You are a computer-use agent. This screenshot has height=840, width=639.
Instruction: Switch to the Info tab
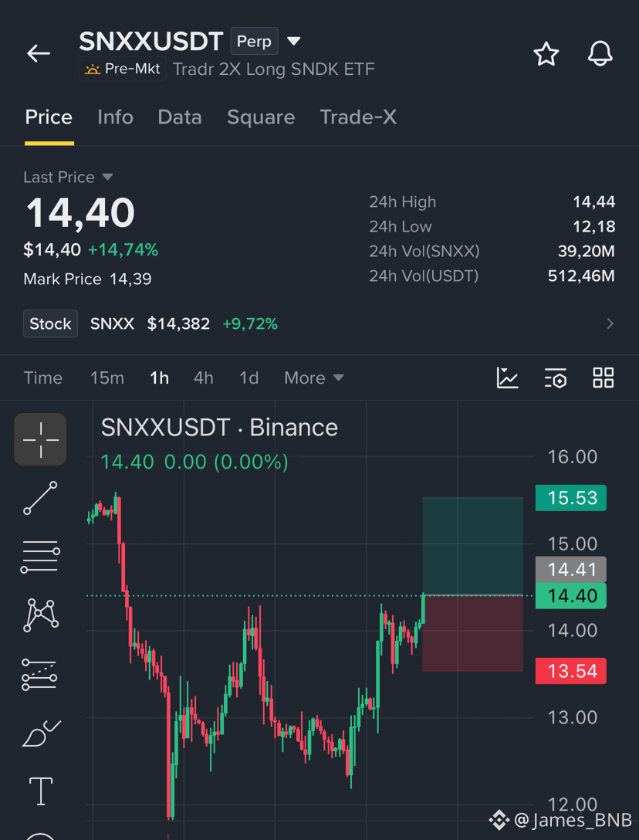tap(115, 117)
